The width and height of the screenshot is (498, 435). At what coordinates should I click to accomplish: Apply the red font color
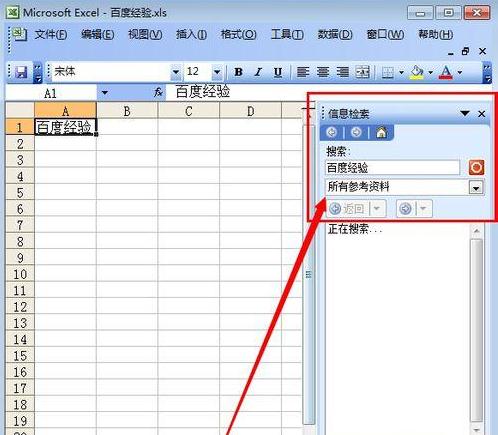(446, 72)
